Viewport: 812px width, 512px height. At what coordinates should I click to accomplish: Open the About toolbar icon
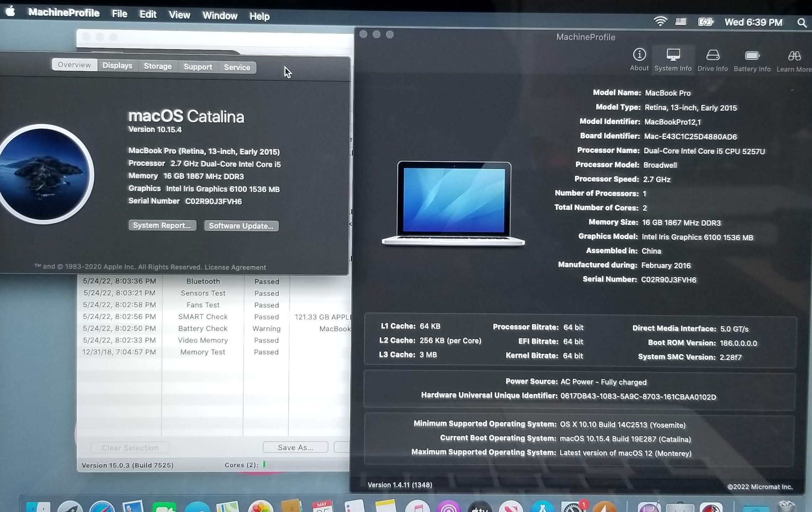click(x=639, y=59)
